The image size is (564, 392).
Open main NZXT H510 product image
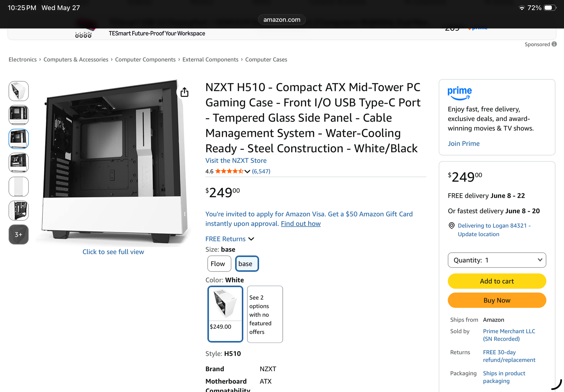(x=114, y=161)
